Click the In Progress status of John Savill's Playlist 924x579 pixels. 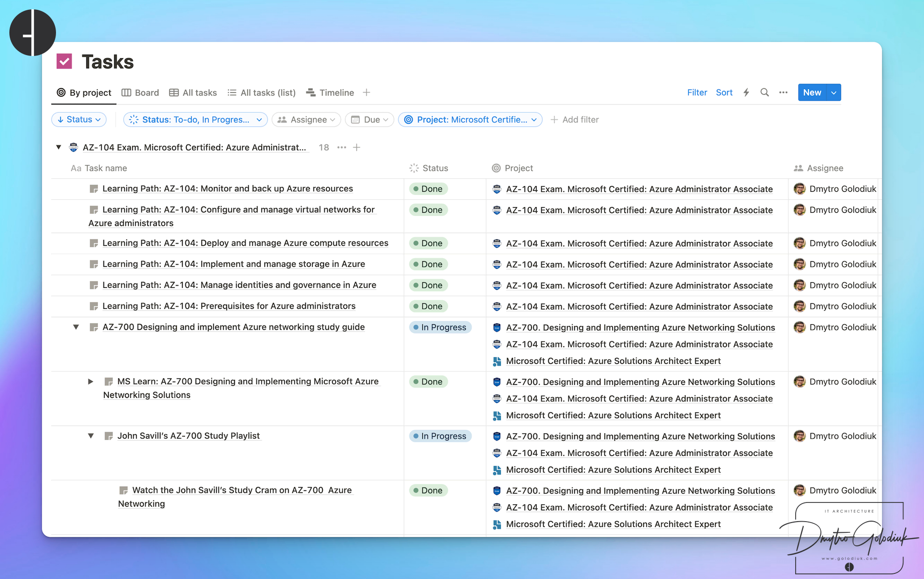pos(440,436)
